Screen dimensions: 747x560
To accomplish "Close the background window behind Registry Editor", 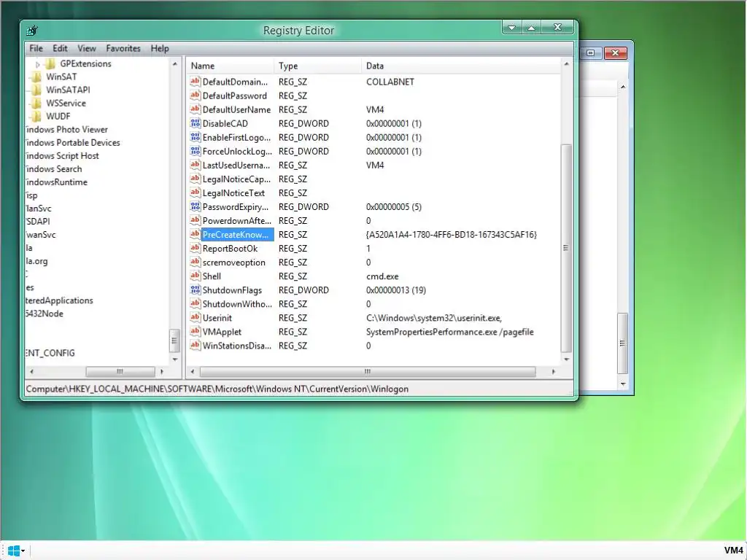I will click(615, 52).
